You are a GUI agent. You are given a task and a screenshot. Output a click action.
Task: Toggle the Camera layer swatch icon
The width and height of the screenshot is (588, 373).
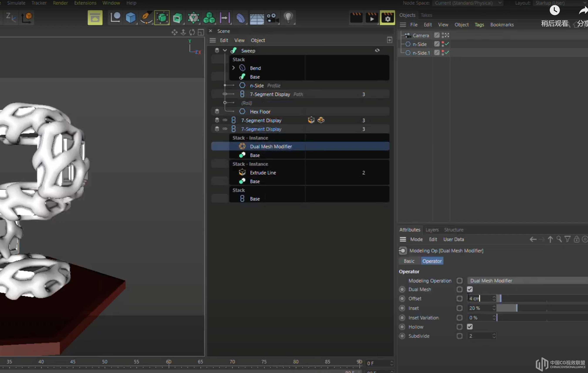tap(437, 35)
